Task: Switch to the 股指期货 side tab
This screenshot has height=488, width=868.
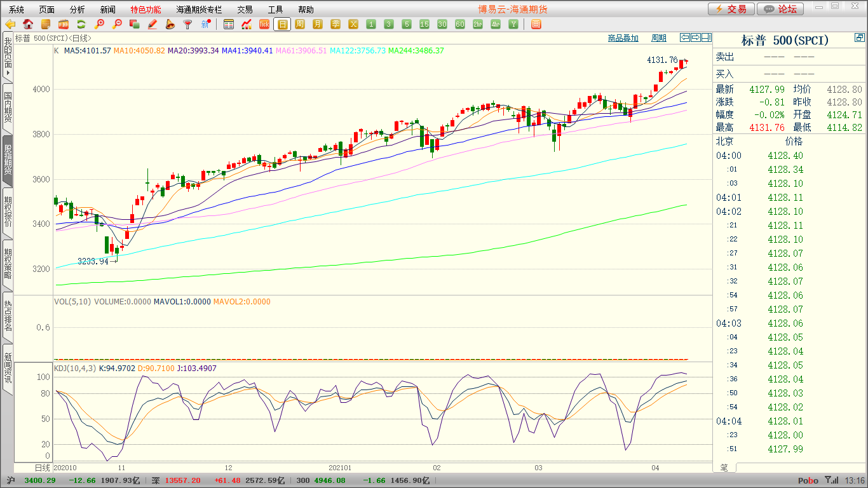Action: point(8,161)
